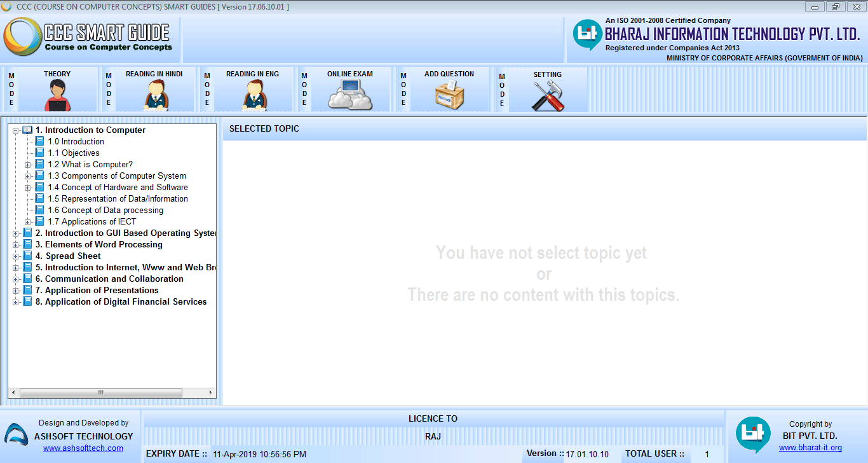
Task: Open the Theory mode student icon
Action: (57, 95)
